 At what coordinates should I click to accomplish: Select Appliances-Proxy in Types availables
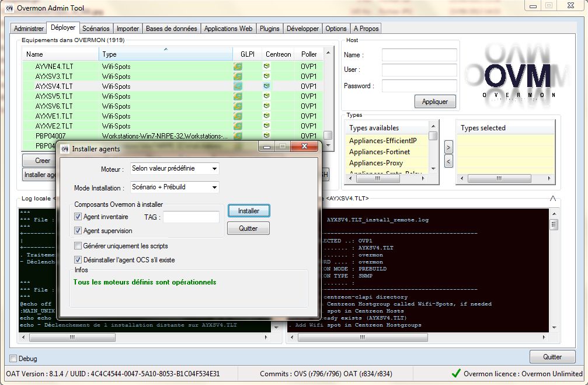tap(376, 163)
